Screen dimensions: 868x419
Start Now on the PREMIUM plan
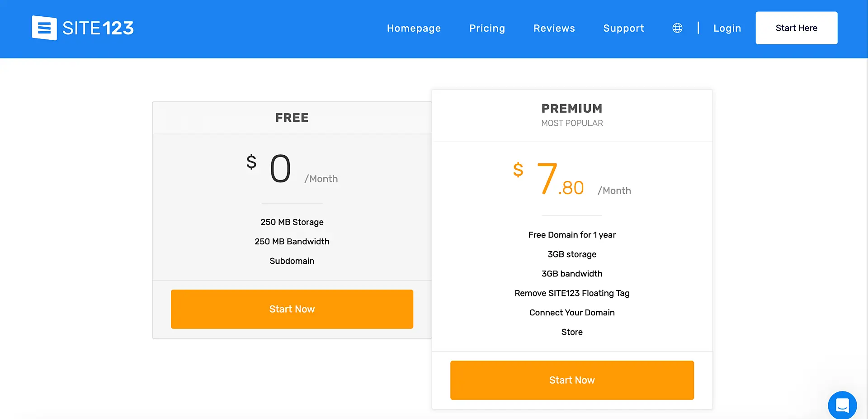point(571,380)
